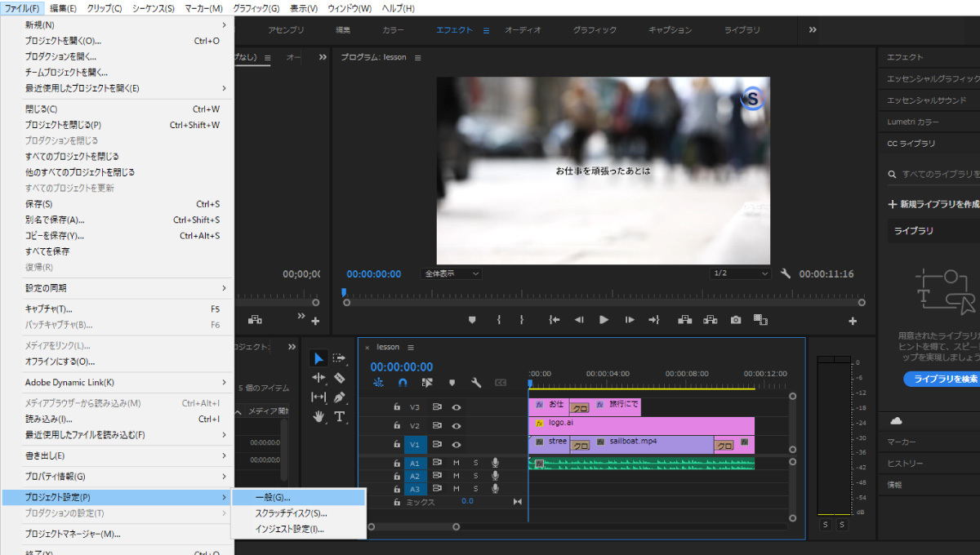The width and height of the screenshot is (980, 555).
Task: Click caption track CC icon in timeline
Action: [501, 382]
